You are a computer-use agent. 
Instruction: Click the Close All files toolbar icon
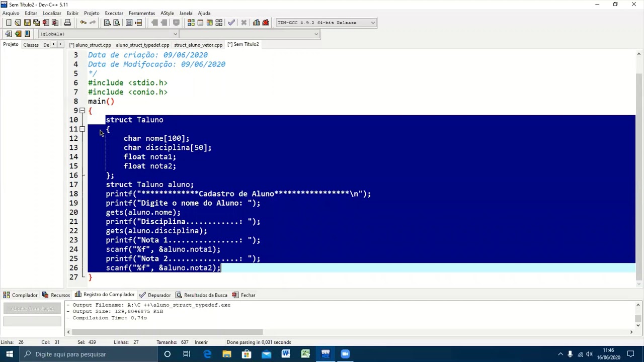tap(55, 23)
